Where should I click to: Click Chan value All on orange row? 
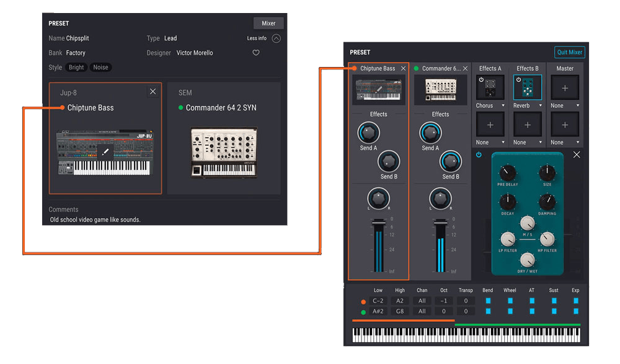[x=422, y=301]
